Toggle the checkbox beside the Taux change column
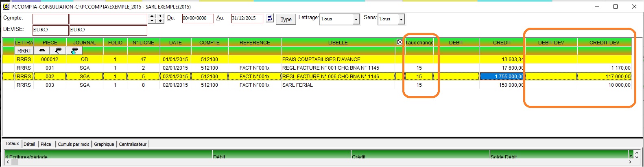This screenshot has height=167, width=644. pos(399,42)
